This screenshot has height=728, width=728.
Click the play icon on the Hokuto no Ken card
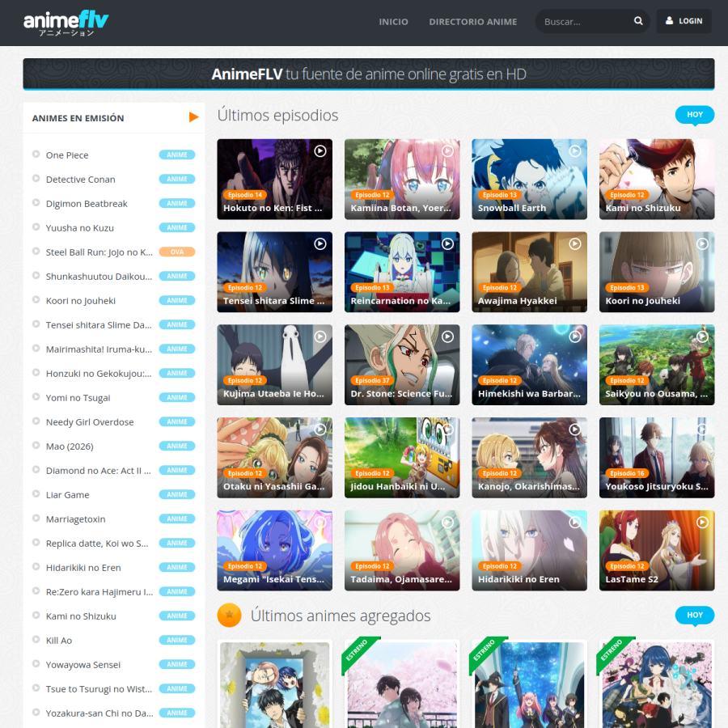click(x=320, y=151)
